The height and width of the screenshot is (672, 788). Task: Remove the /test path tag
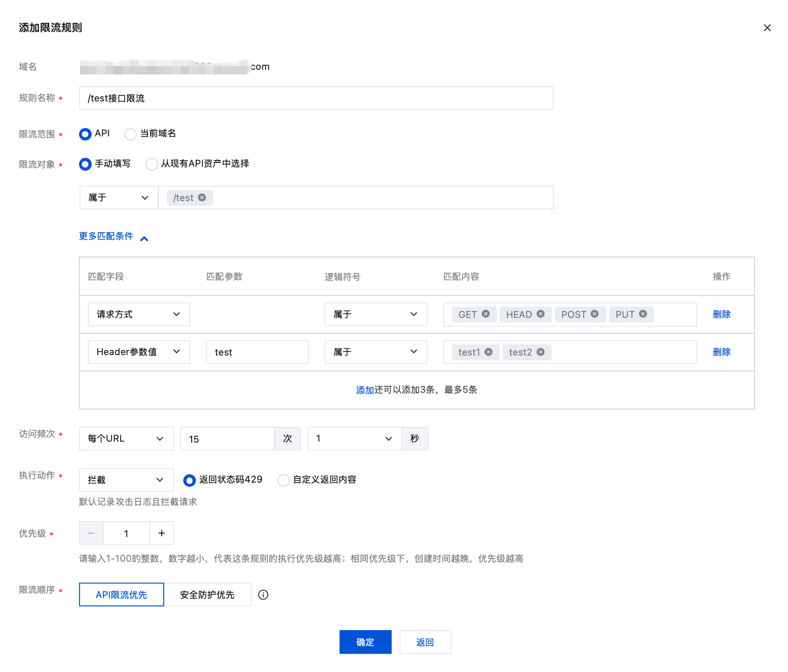tap(202, 198)
